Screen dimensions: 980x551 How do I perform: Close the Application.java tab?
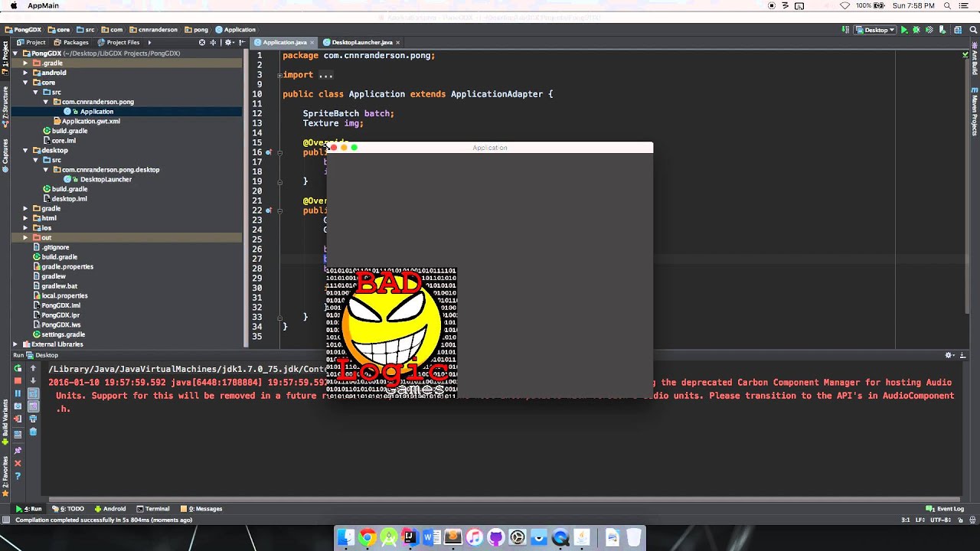(312, 42)
